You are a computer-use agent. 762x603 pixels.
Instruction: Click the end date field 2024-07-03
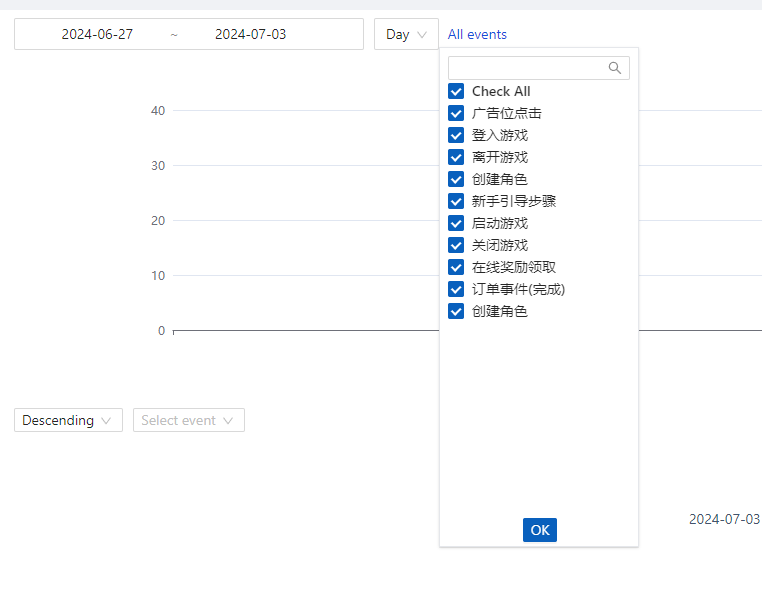click(250, 34)
